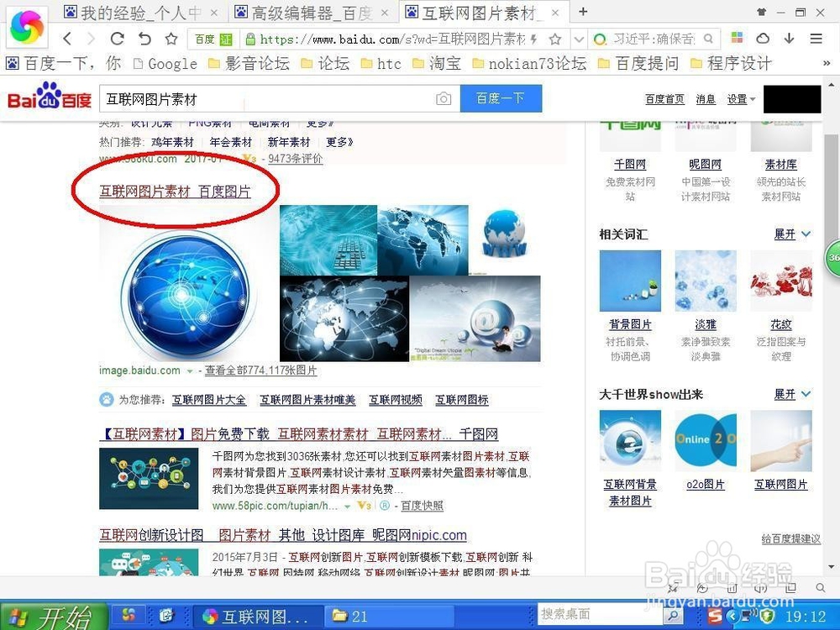
Task: Expand the 大千世界show出来 section
Action: [792, 394]
